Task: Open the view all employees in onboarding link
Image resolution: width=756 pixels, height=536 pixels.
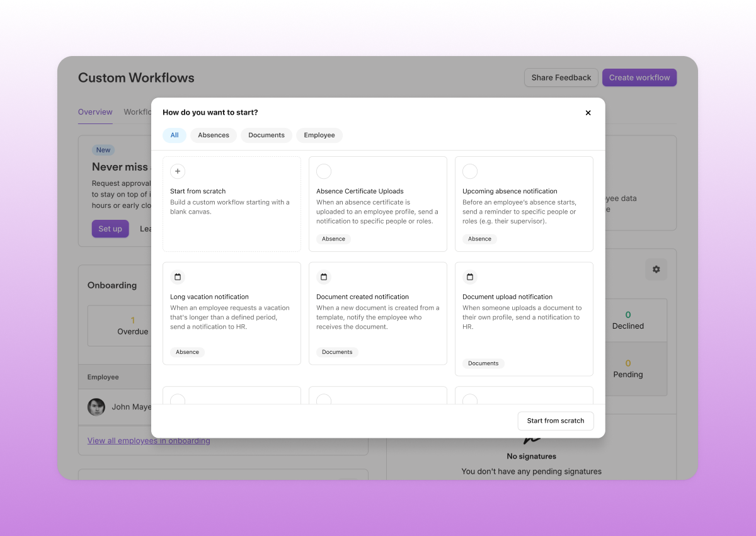Action: click(x=149, y=440)
